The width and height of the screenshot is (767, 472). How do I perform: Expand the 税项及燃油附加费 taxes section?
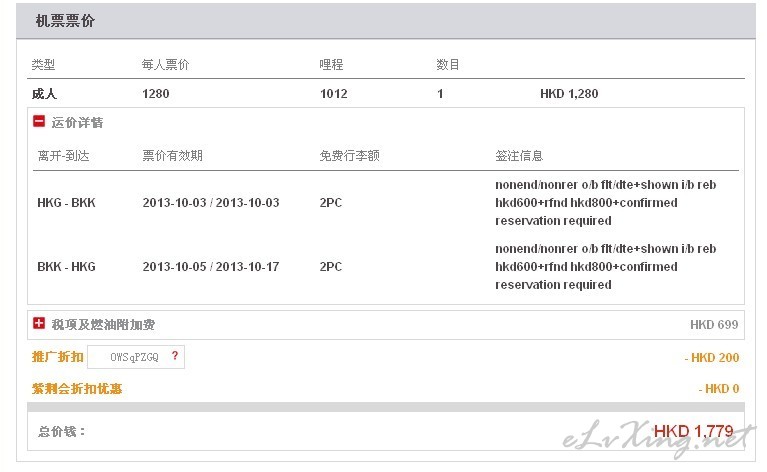coord(39,323)
